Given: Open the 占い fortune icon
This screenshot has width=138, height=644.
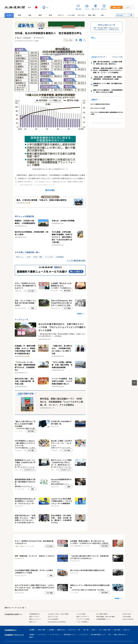Looking at the screenshot, I should click(44, 7).
